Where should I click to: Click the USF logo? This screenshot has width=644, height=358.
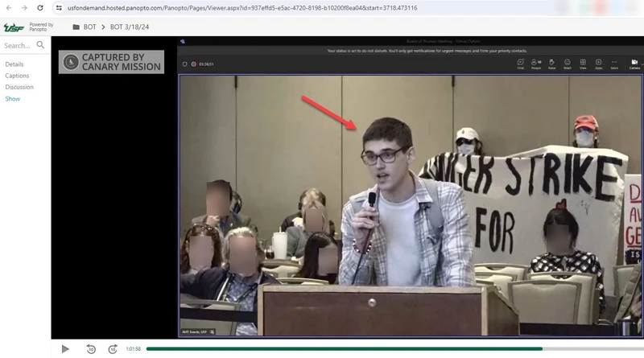pyautogui.click(x=14, y=27)
